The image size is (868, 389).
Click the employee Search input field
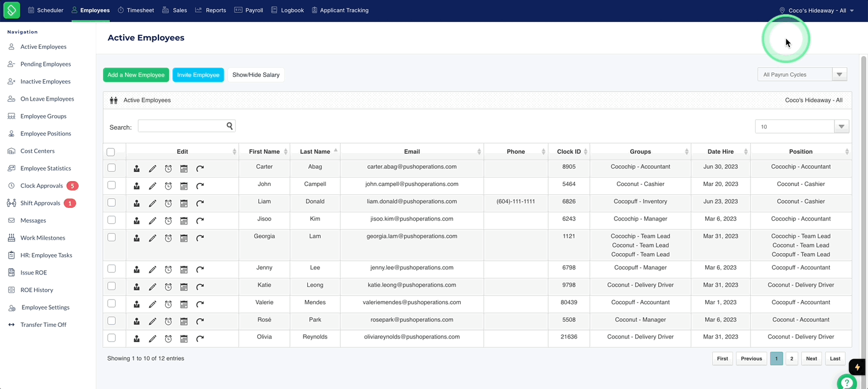187,126
